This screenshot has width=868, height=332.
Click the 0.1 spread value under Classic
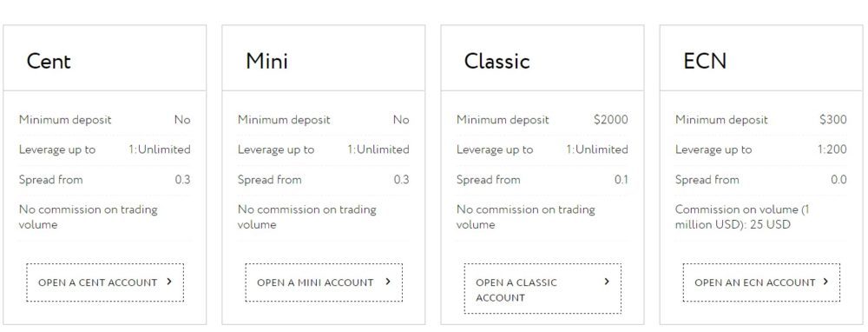[621, 180]
